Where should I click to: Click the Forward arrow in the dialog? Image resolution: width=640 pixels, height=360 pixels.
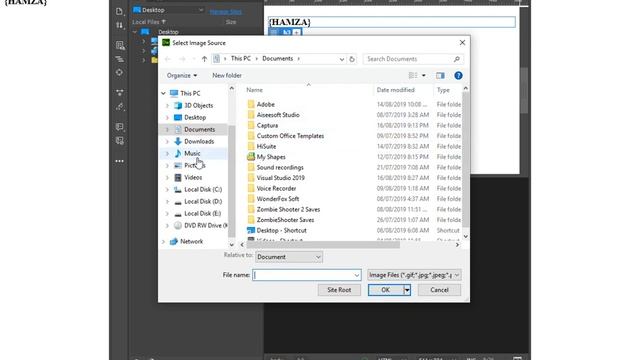182,59
